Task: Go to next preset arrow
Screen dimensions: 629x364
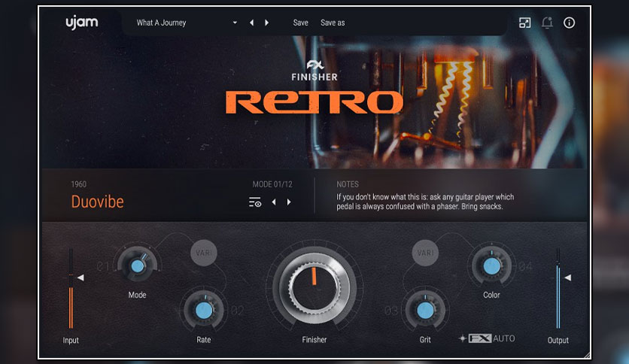Action: tap(267, 23)
